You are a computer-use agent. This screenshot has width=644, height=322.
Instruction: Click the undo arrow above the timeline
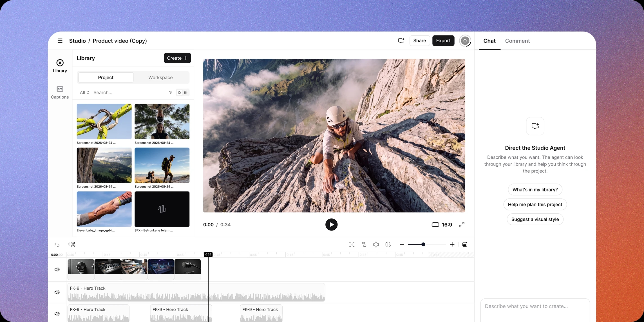tap(57, 244)
